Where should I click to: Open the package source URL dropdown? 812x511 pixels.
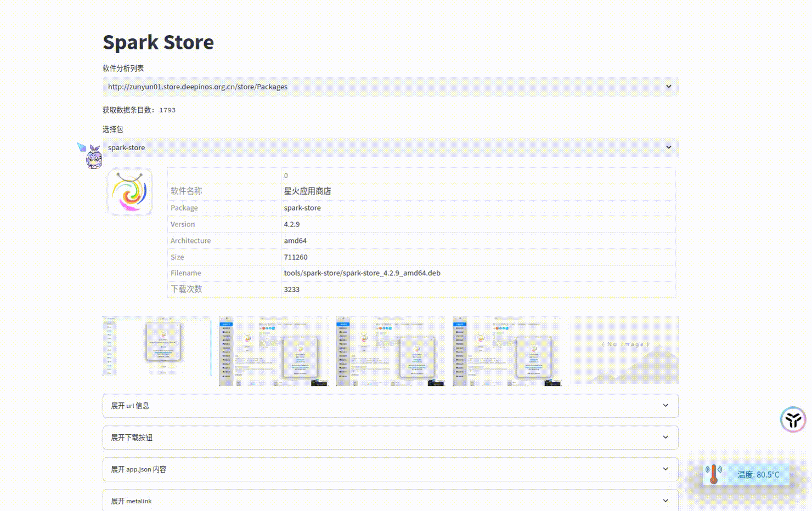coord(391,87)
